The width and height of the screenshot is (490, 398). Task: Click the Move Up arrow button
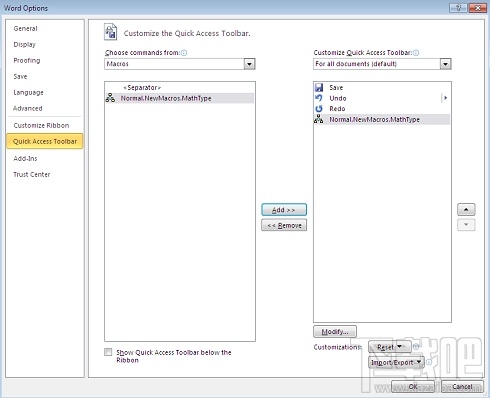tap(466, 210)
